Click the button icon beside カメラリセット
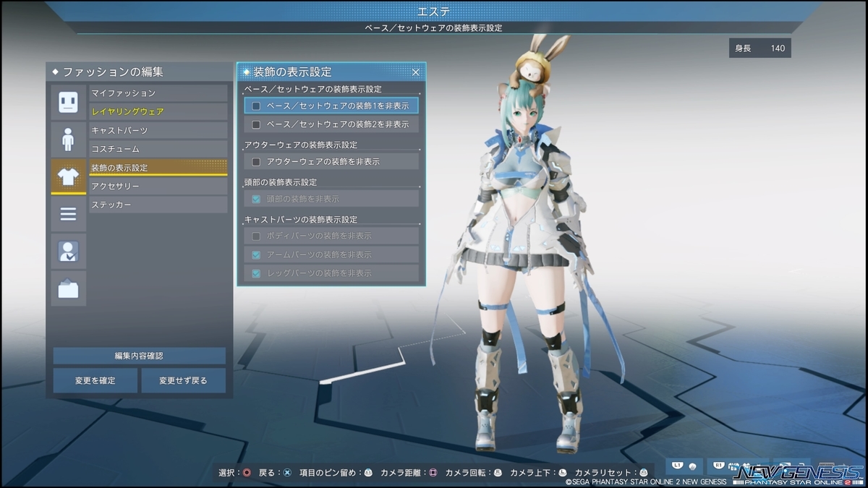Image resolution: width=868 pixels, height=488 pixels. [643, 473]
